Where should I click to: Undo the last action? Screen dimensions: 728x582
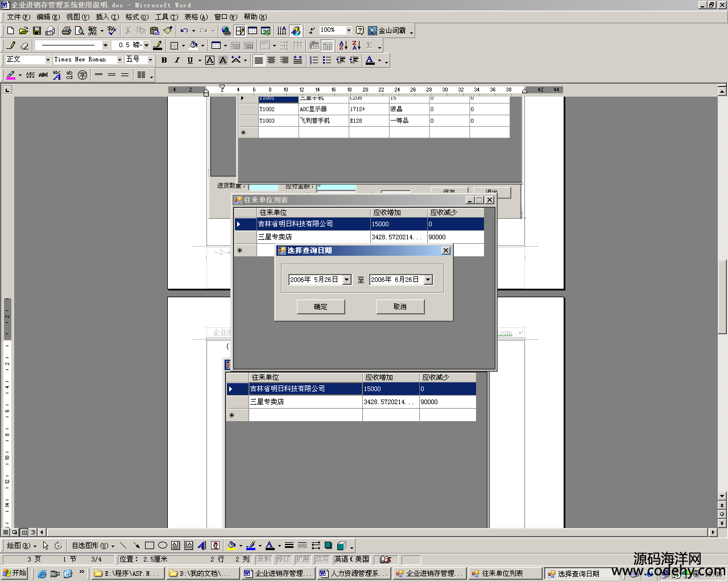pyautogui.click(x=184, y=31)
